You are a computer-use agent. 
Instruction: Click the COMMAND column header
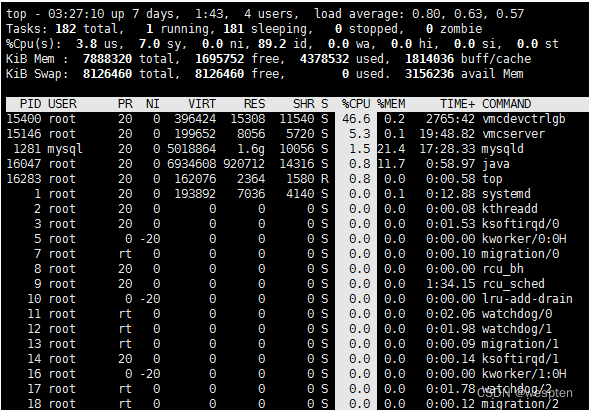(x=506, y=104)
